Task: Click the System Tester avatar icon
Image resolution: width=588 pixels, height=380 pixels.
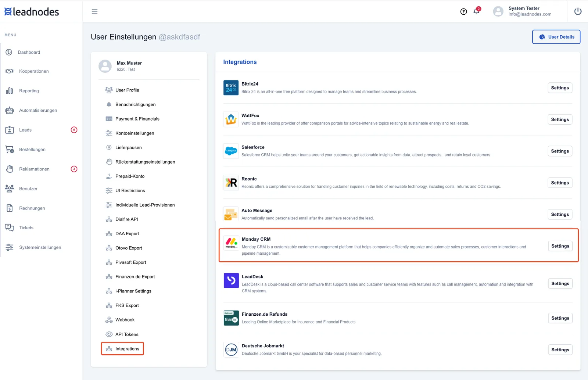Action: point(498,11)
